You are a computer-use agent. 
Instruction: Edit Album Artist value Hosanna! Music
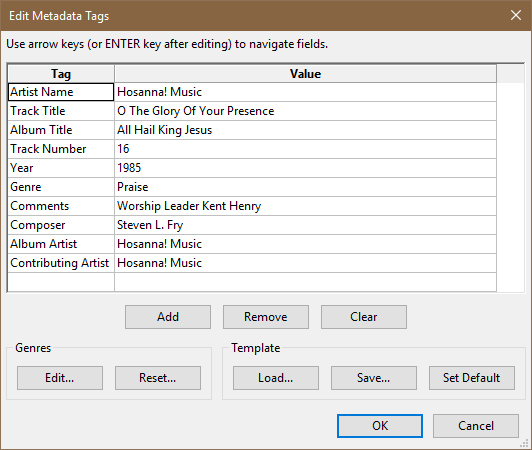pos(305,244)
